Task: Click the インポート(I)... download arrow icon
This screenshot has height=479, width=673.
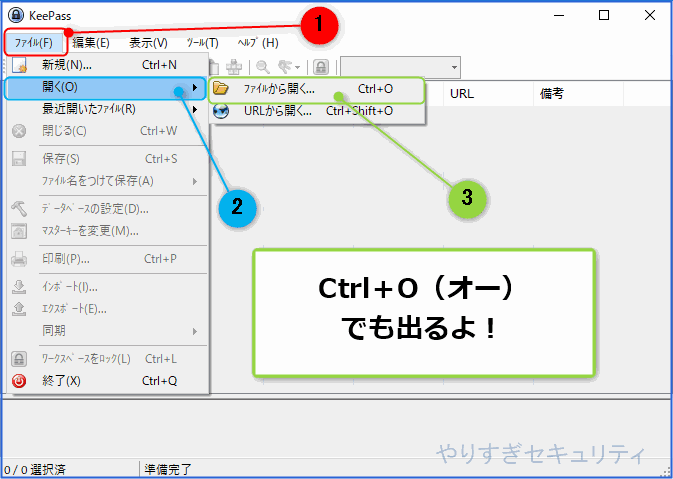Action: [x=19, y=287]
